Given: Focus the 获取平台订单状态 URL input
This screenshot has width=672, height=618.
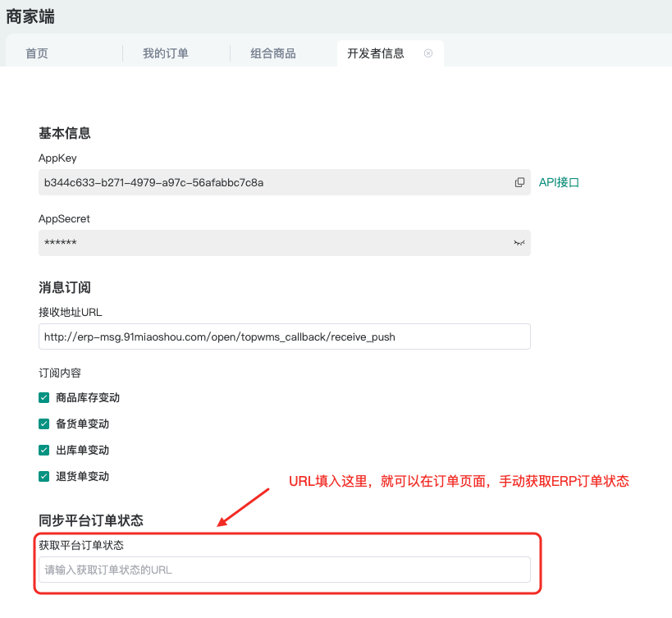Looking at the screenshot, I should [x=284, y=570].
